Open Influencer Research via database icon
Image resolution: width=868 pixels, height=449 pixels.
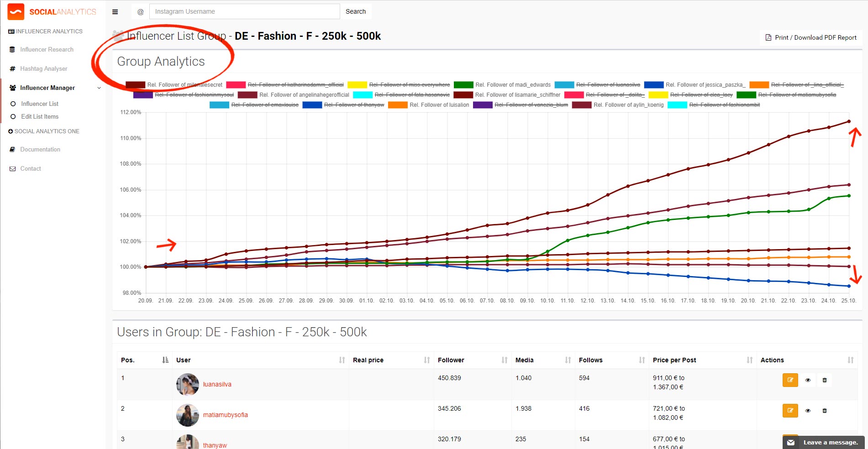click(x=12, y=49)
